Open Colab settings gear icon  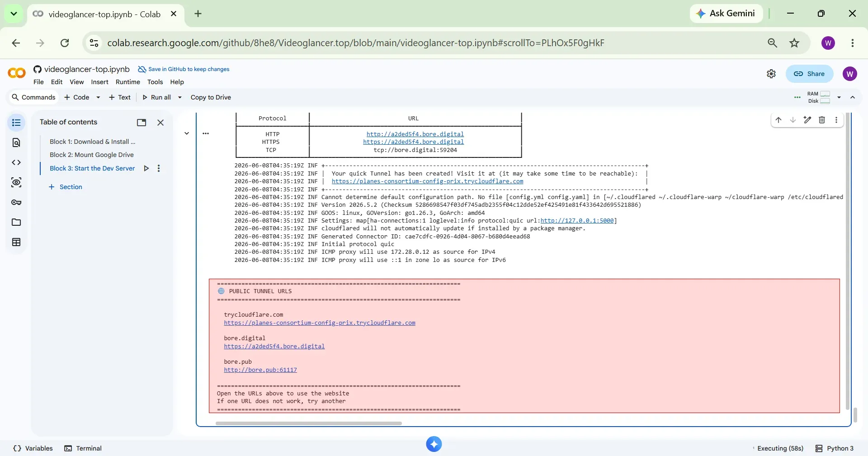coord(771,74)
